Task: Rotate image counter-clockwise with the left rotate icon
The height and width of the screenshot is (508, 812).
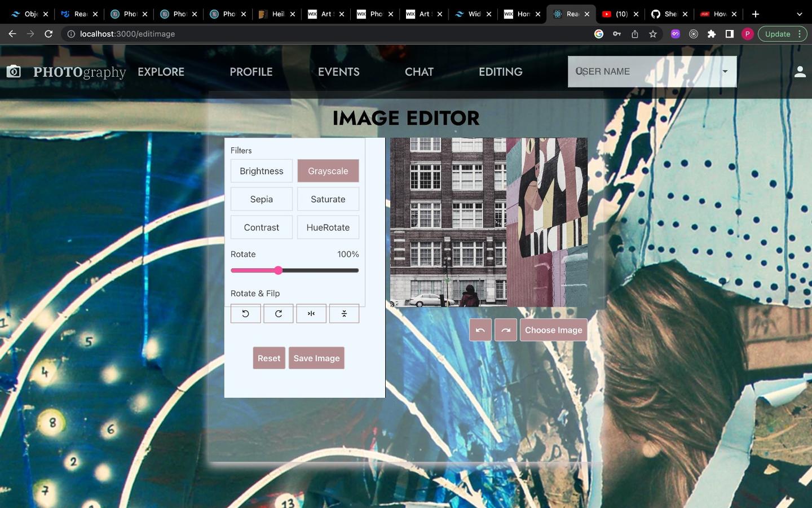Action: click(245, 314)
